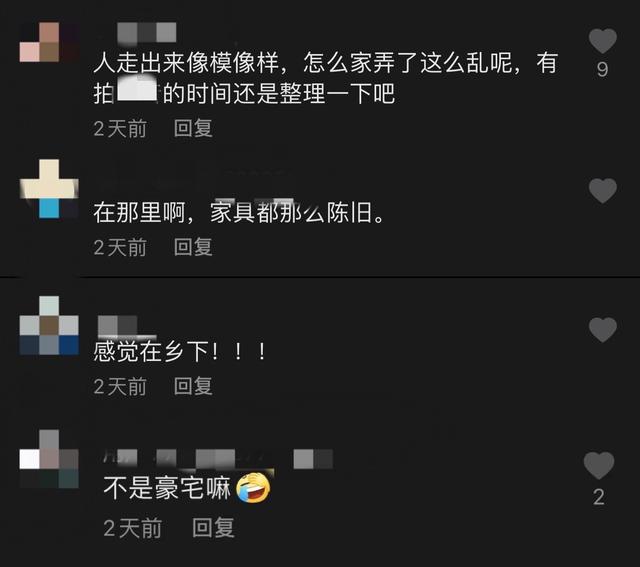Open the avatar beside the '不是豪宅嘛' comment
This screenshot has height=567, width=640.
coord(49,458)
